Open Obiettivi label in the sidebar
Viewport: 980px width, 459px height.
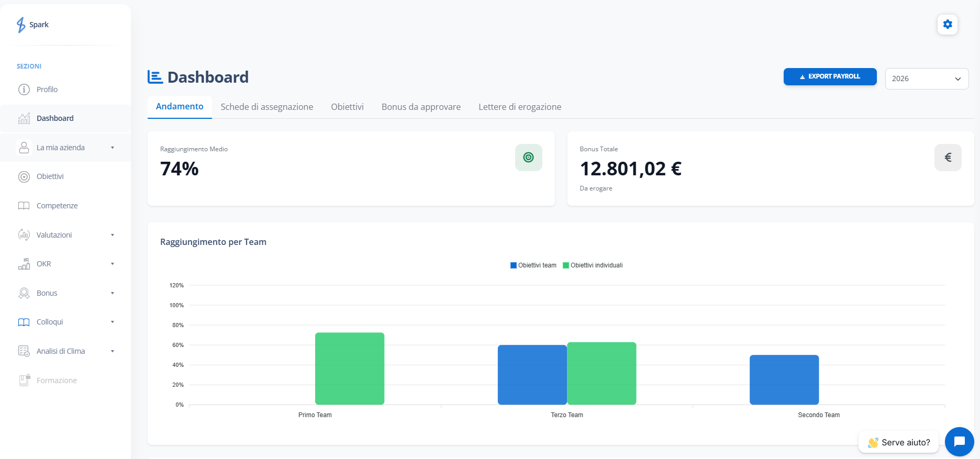(x=50, y=176)
